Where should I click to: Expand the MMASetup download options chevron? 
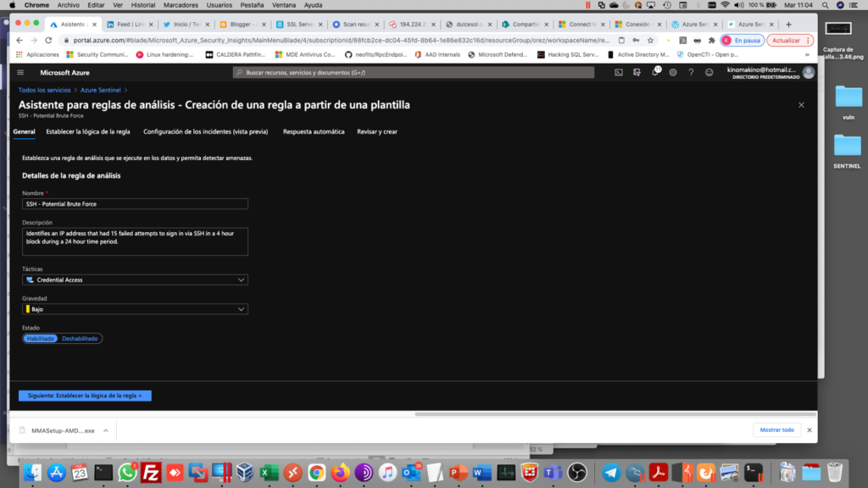point(106,430)
